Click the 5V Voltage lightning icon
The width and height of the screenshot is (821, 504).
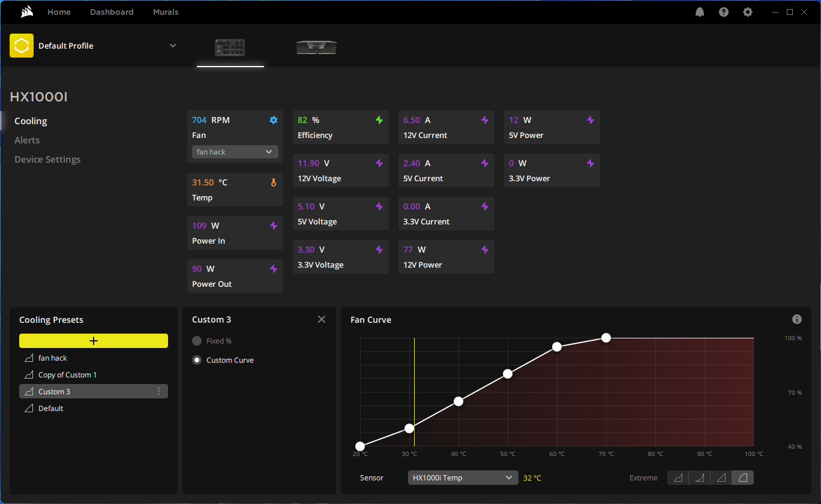(x=379, y=206)
